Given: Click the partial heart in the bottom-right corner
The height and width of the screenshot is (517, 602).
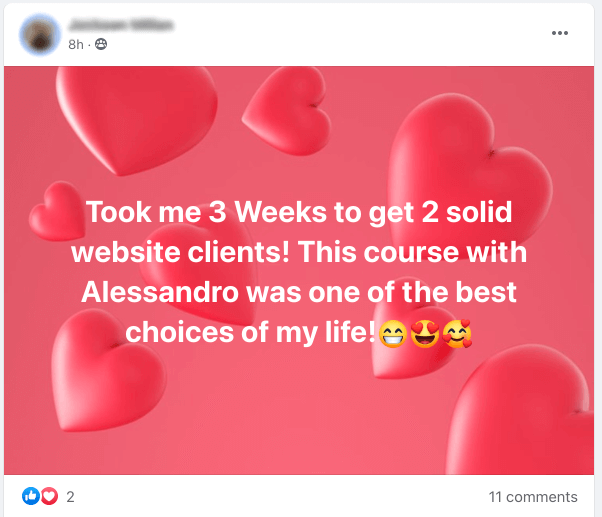Looking at the screenshot, I should point(520,410).
